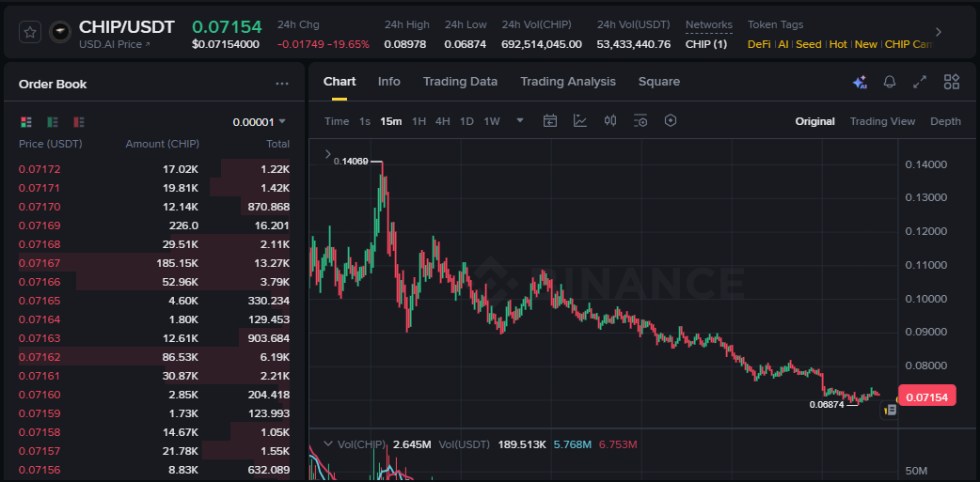980x482 pixels.
Task: Open technical indicators line-chart icon
Action: point(580,120)
